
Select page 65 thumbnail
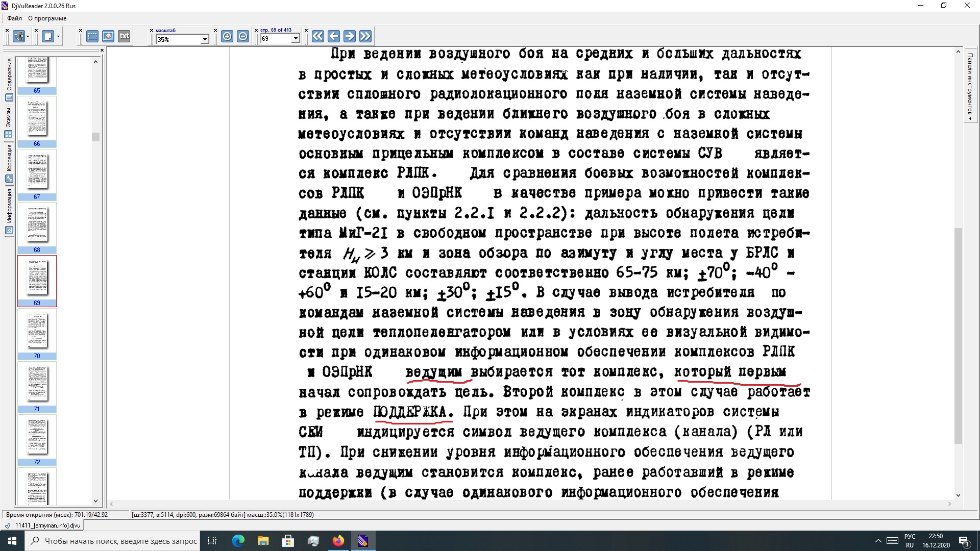tap(37, 75)
